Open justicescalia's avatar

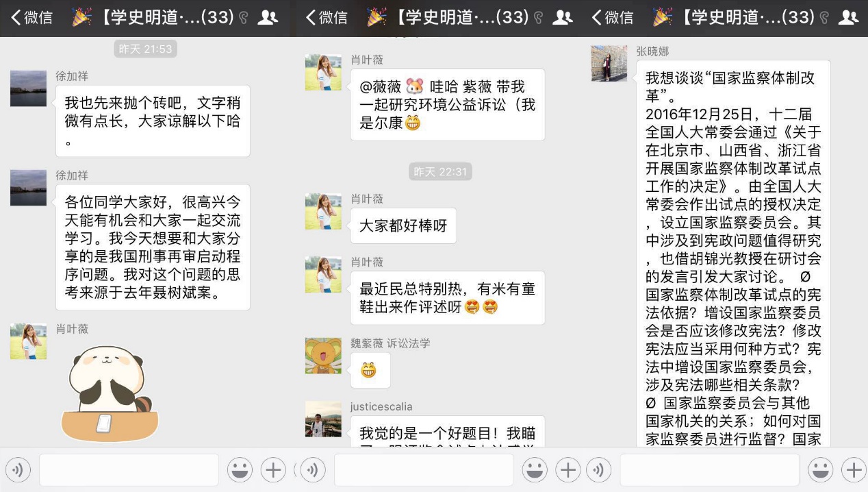[x=323, y=419]
